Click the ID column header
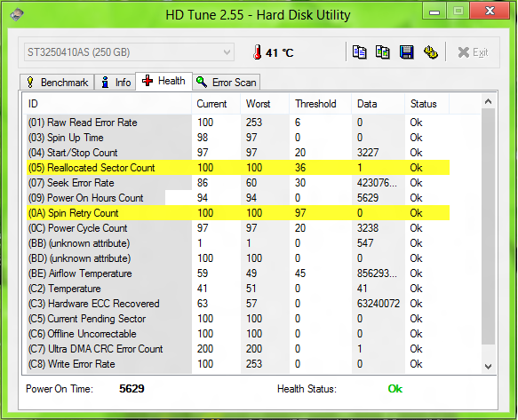The image size is (518, 420). point(108,104)
